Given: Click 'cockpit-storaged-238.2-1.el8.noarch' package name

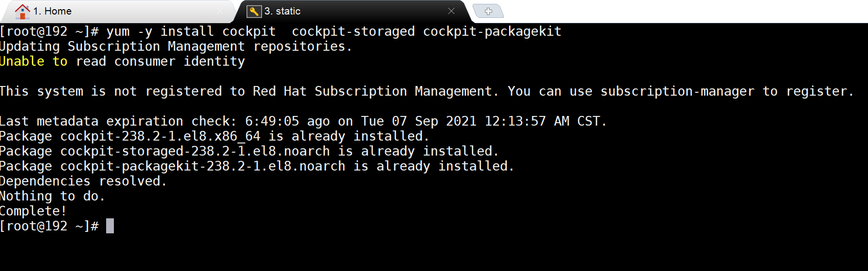Looking at the screenshot, I should (195, 151).
